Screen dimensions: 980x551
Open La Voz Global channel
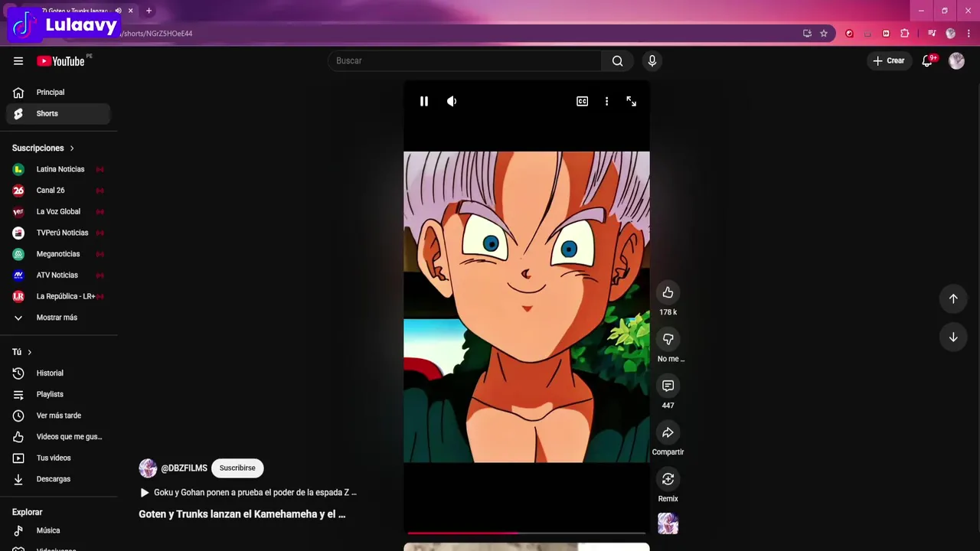(x=58, y=211)
